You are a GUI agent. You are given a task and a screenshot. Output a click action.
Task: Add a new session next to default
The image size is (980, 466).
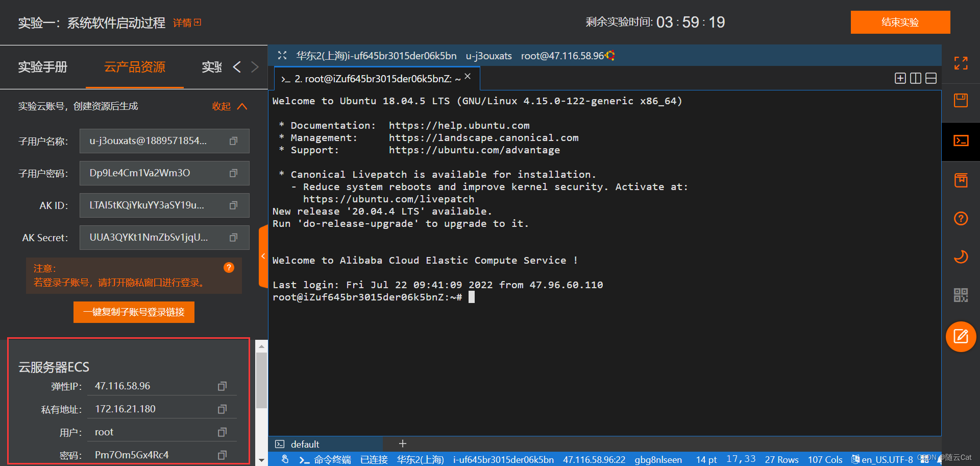point(403,444)
